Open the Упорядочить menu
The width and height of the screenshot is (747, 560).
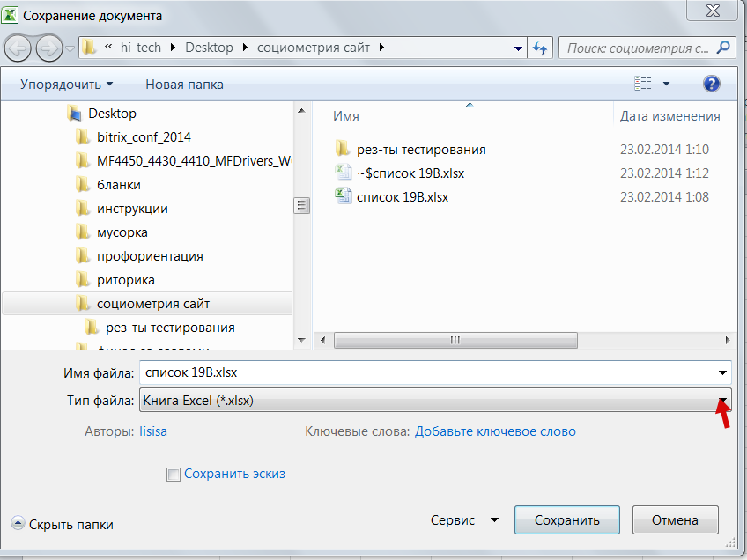click(x=61, y=82)
